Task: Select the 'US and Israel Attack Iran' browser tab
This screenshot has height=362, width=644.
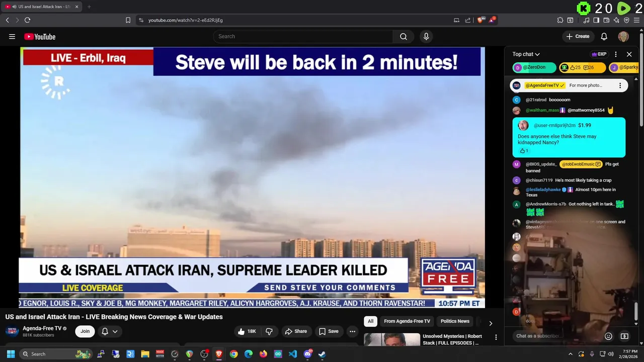Action: point(42,7)
